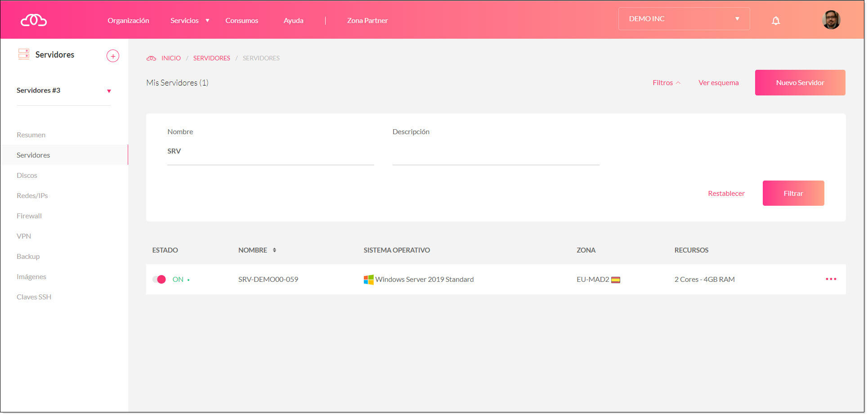Select Discos in the sidebar
Screen dimensions: 868x416
tap(27, 176)
